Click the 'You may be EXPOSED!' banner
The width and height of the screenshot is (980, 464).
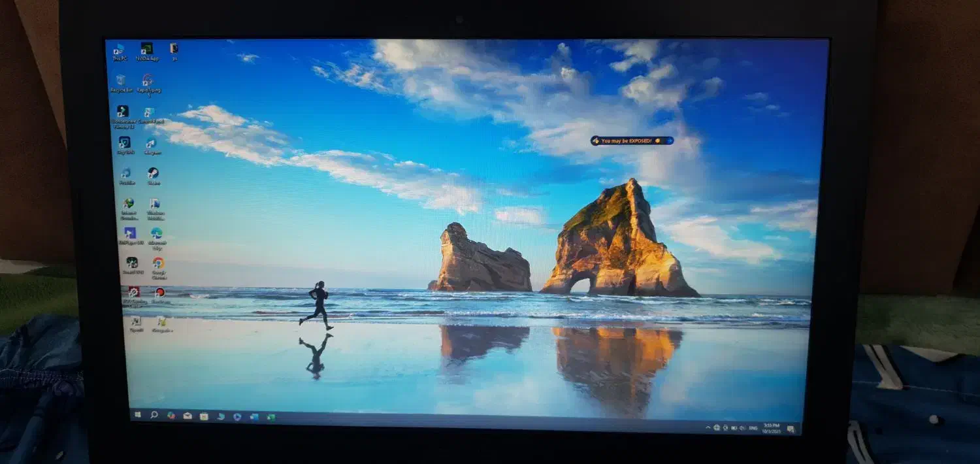(632, 141)
